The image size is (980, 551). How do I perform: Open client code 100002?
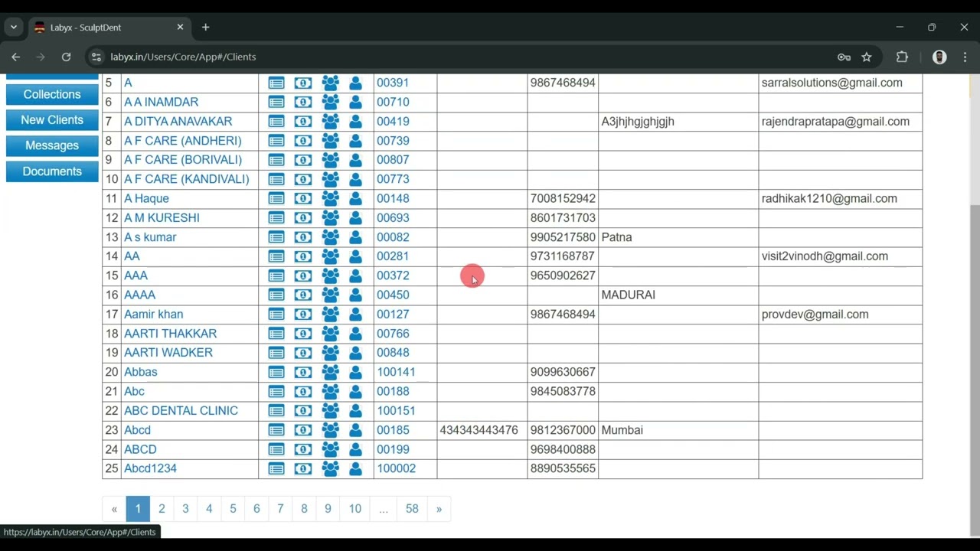click(397, 468)
